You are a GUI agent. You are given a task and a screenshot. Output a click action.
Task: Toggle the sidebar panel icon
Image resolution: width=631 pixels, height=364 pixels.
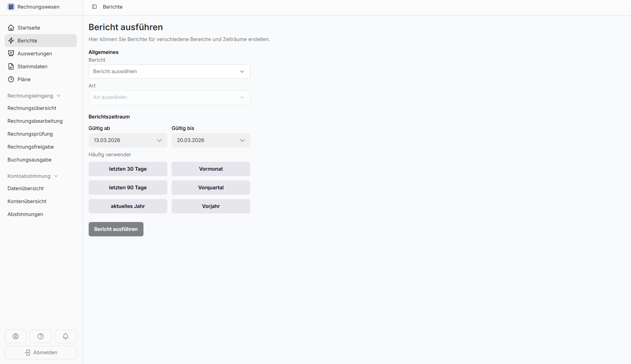pos(94,7)
